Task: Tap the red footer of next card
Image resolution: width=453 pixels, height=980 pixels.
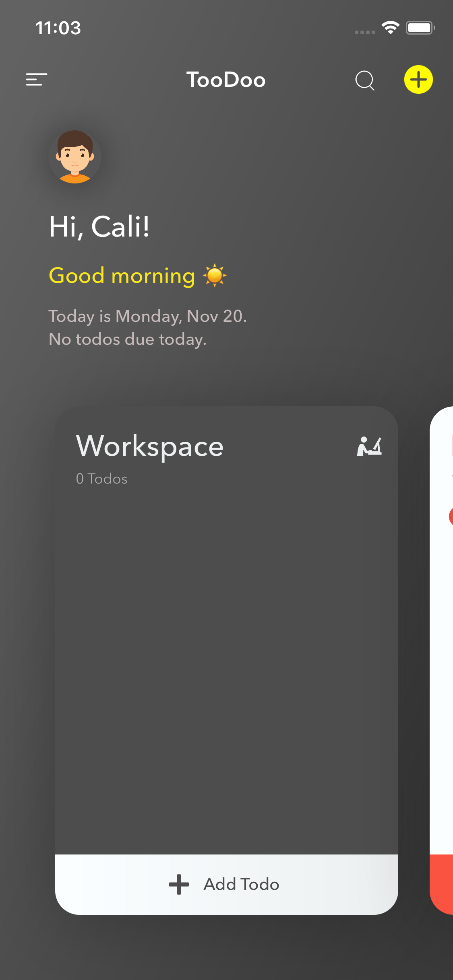Action: coord(441,884)
